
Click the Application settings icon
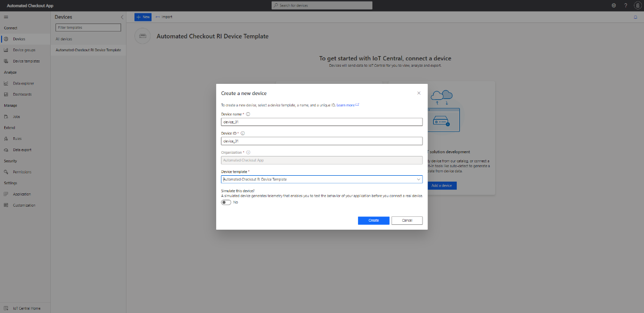coord(6,194)
